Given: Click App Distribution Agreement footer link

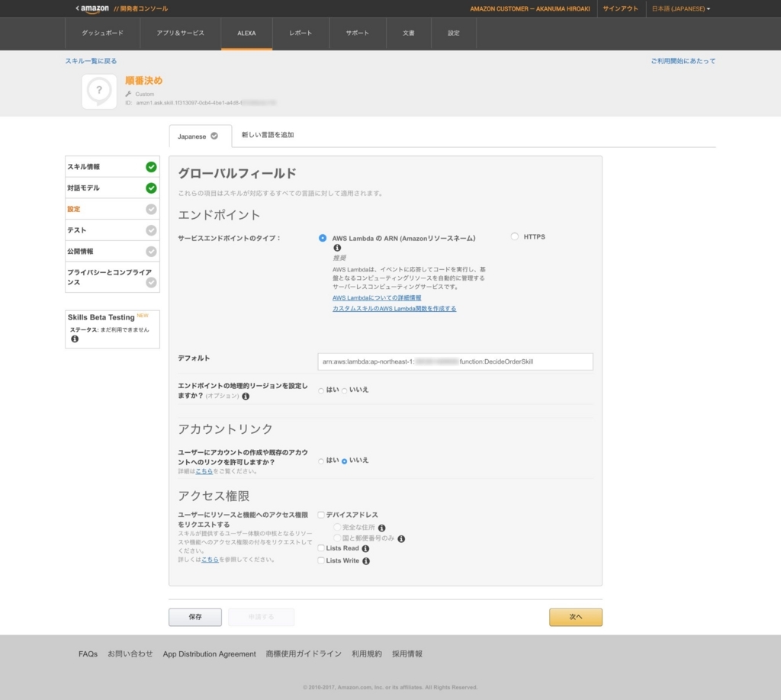Looking at the screenshot, I should (x=209, y=654).
